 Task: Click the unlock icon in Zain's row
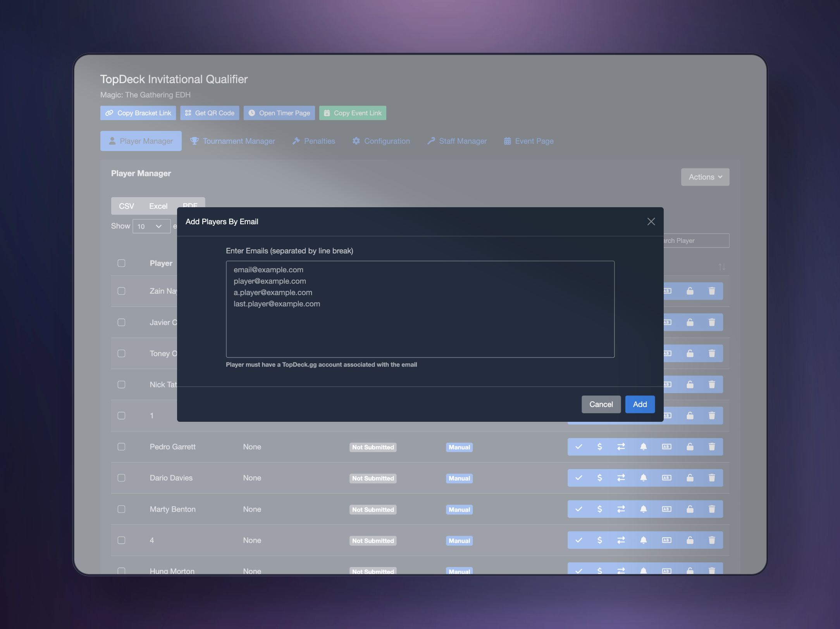coord(690,291)
